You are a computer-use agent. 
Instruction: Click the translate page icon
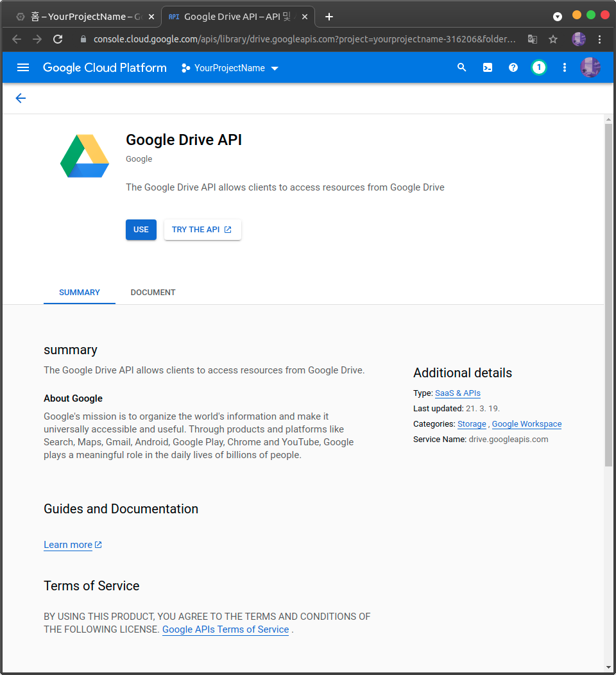click(x=533, y=39)
